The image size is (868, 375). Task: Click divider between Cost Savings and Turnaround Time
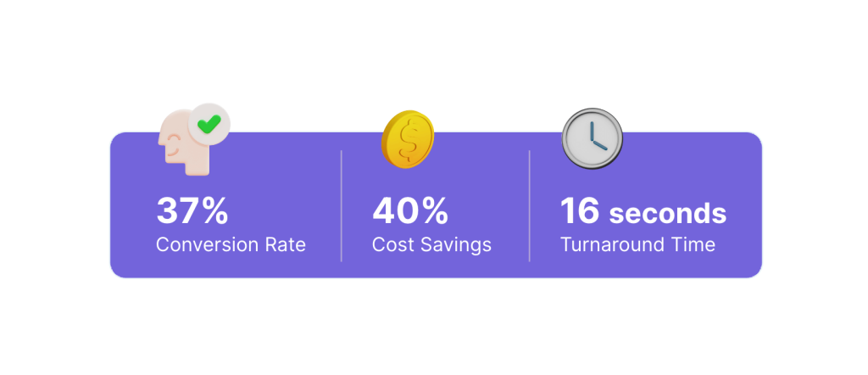(x=530, y=205)
